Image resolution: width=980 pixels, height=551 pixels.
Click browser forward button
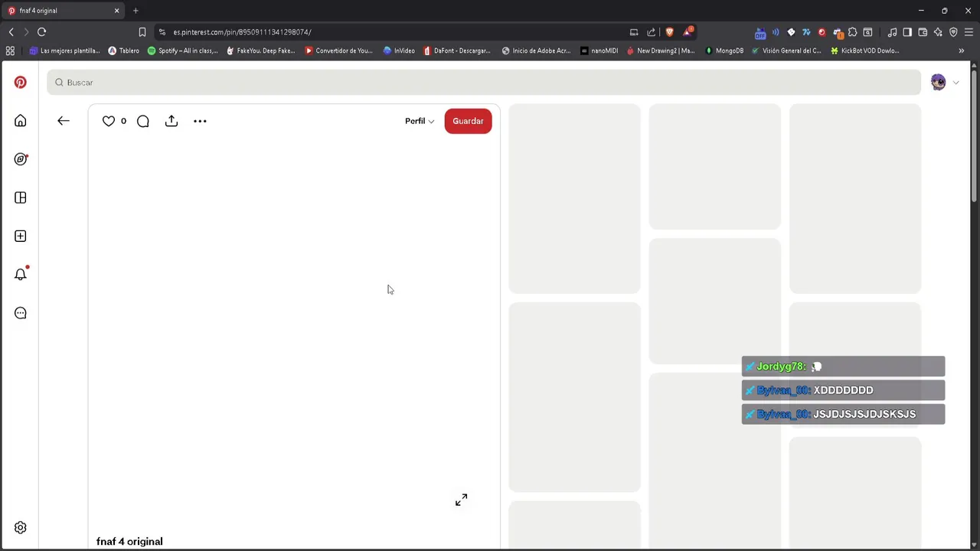coord(26,32)
